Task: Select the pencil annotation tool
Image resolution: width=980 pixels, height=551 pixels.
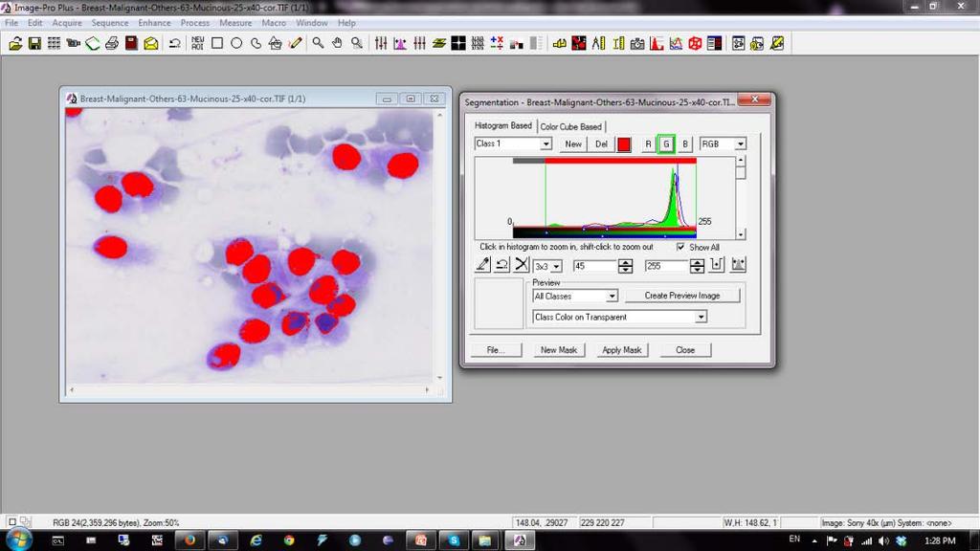Action: pyautogui.click(x=295, y=44)
